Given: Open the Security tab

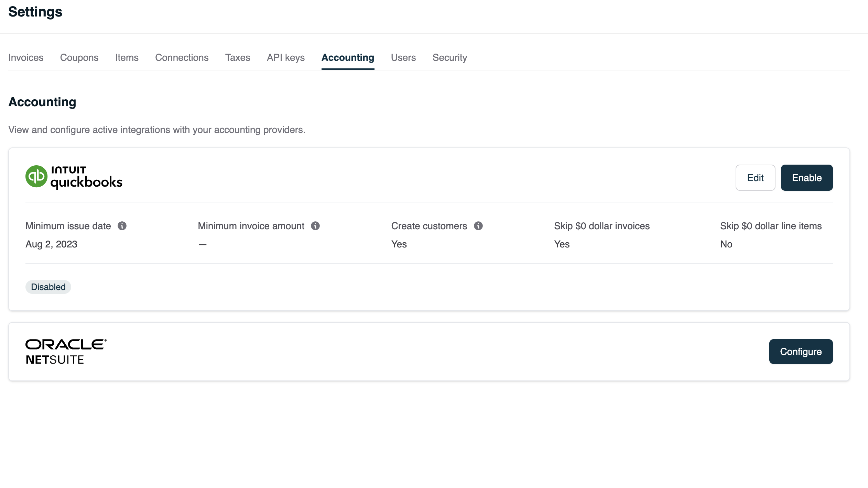Looking at the screenshot, I should point(449,57).
